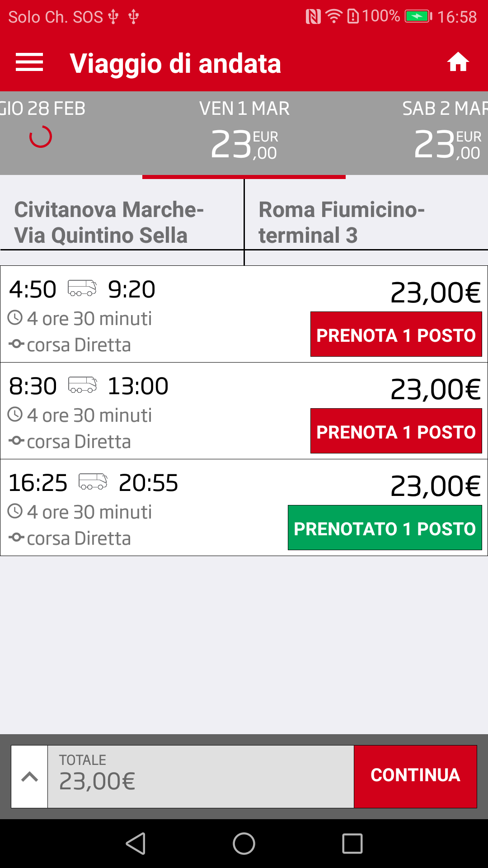Tap the bus icon on 4:50 trip
The height and width of the screenshot is (868, 488).
tap(82, 288)
